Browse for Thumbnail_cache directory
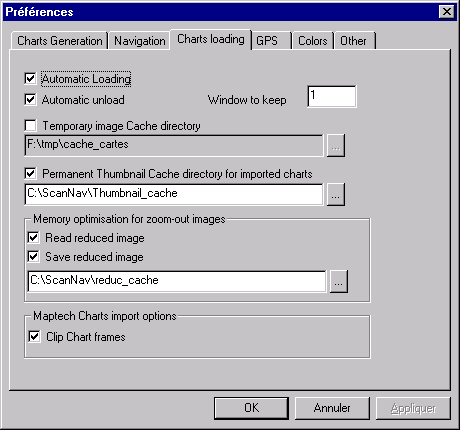 [336, 194]
